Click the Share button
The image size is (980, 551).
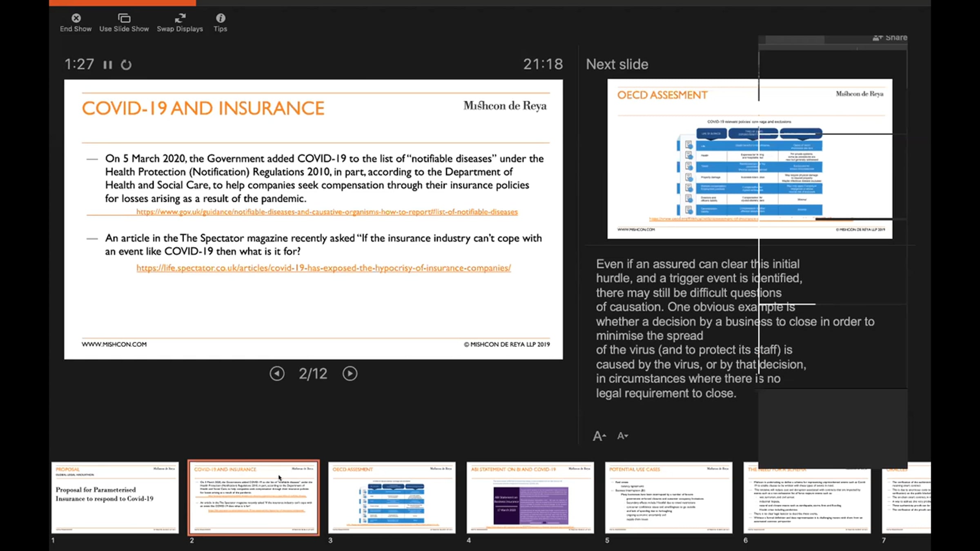tap(890, 38)
